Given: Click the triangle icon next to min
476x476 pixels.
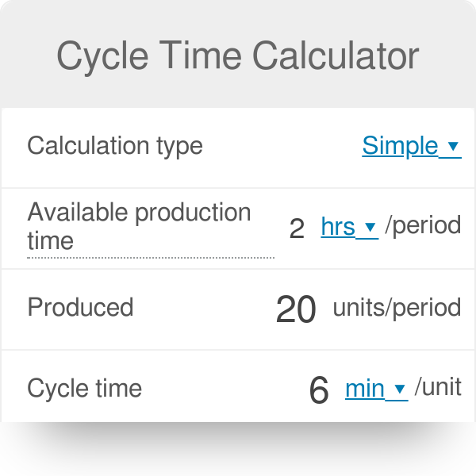Looking at the screenshot, I should [x=400, y=389].
